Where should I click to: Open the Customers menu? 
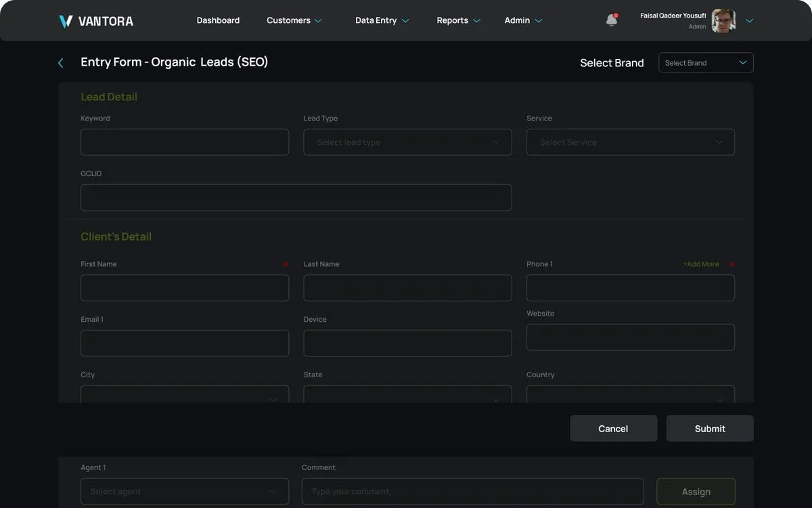pos(294,20)
